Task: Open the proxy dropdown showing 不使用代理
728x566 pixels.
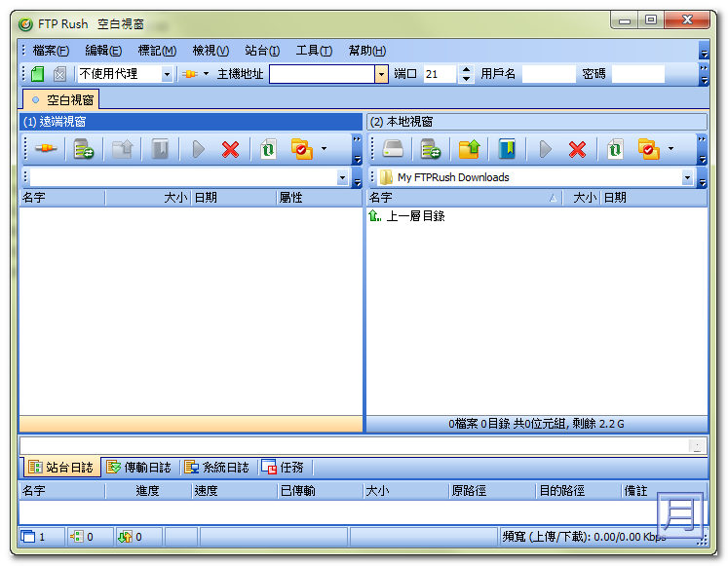Action: tap(167, 74)
